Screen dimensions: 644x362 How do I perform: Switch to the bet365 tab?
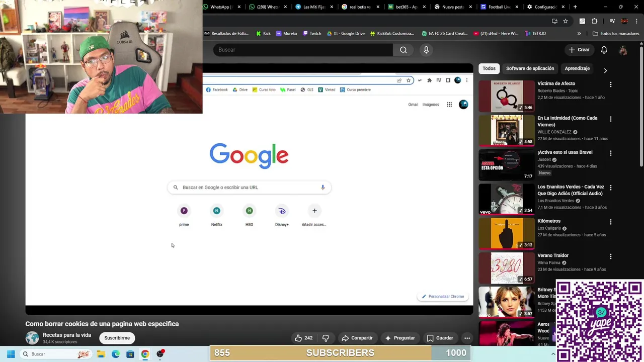click(407, 7)
